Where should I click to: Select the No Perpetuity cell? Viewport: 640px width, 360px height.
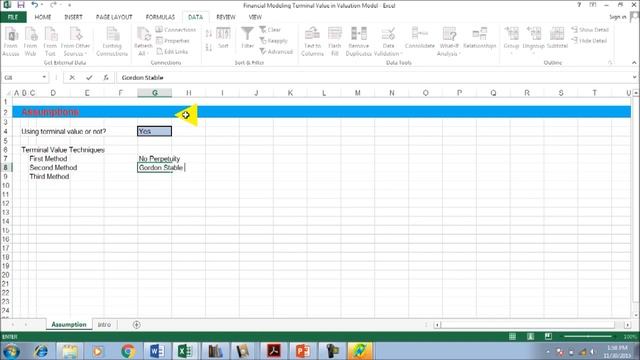pos(155,159)
